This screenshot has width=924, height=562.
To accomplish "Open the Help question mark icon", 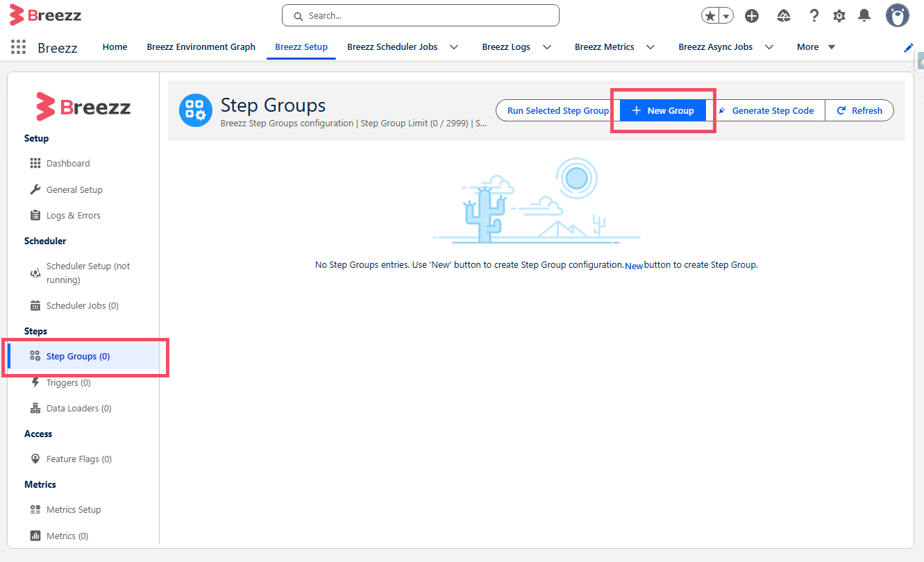I will [814, 16].
